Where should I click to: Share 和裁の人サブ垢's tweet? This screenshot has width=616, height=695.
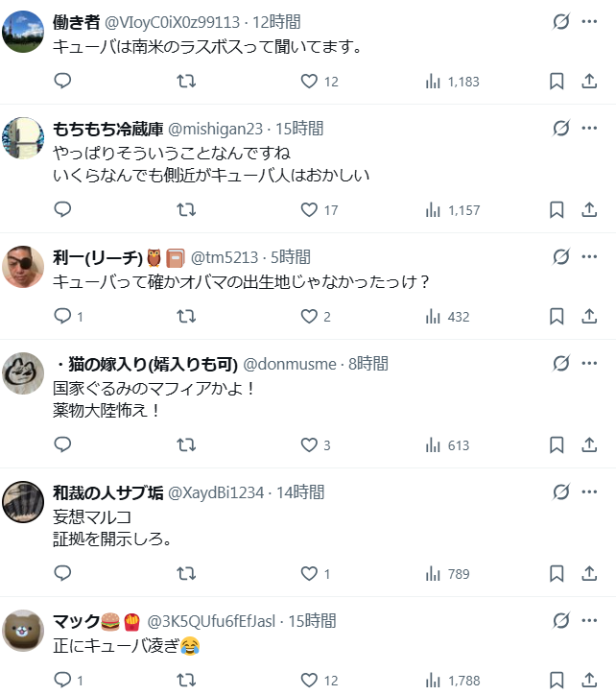pyautogui.click(x=589, y=573)
